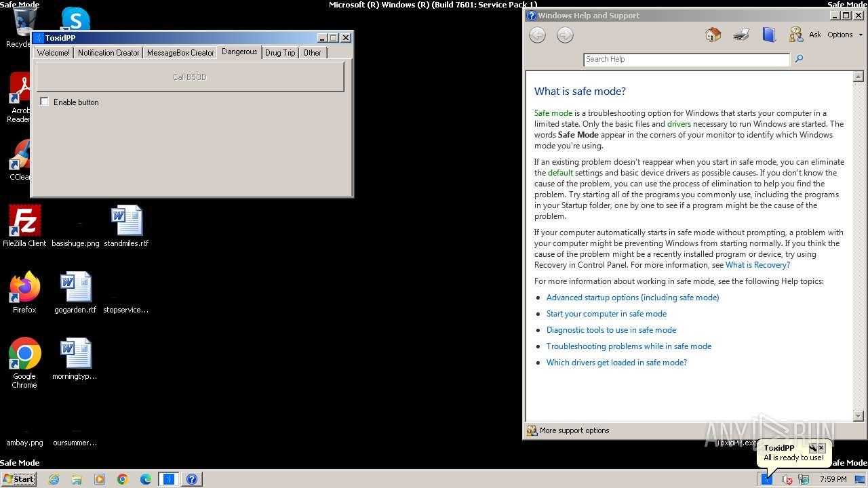Viewport: 868px width, 488px height.
Task: Close ToxidPP notification balloon
Action: (821, 448)
